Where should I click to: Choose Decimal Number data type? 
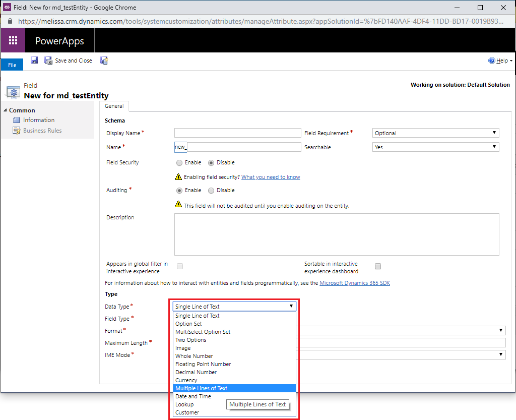pyautogui.click(x=235, y=372)
